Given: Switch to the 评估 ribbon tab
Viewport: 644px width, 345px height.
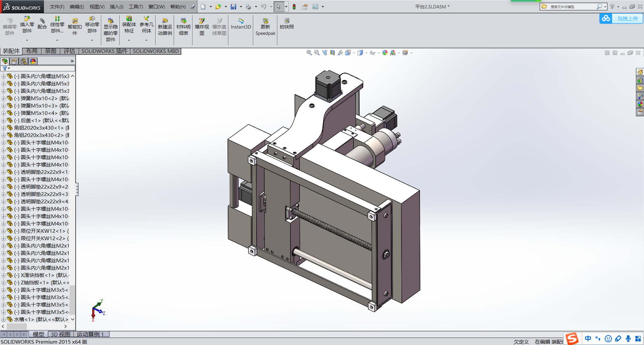Looking at the screenshot, I should pyautogui.click(x=69, y=51).
